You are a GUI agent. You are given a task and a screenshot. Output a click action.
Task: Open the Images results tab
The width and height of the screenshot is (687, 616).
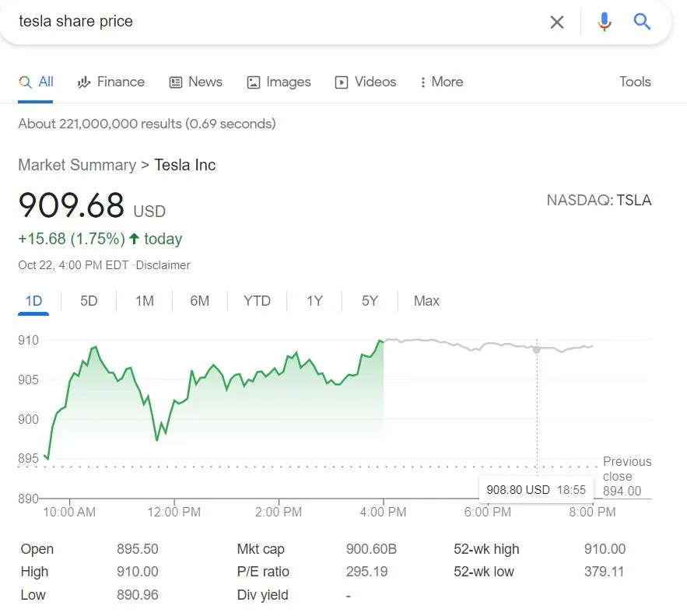coord(279,82)
